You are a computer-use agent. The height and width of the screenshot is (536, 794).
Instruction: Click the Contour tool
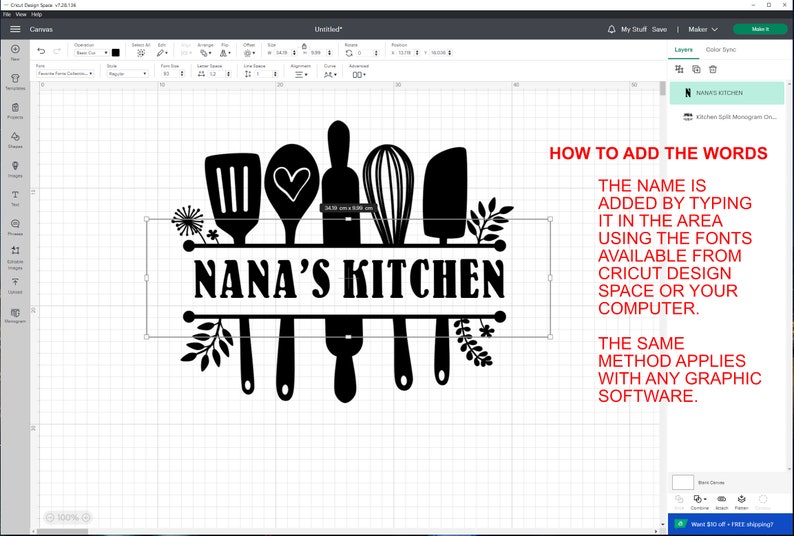763,503
